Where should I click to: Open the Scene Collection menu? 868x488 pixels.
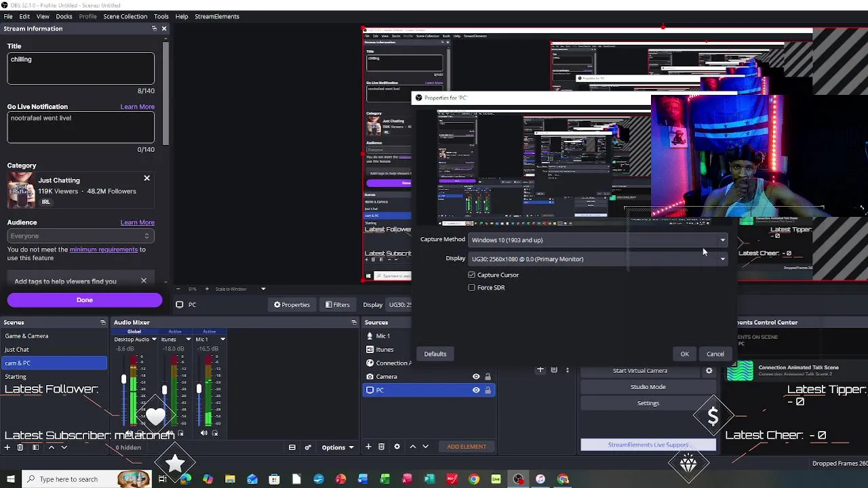pyautogui.click(x=125, y=16)
